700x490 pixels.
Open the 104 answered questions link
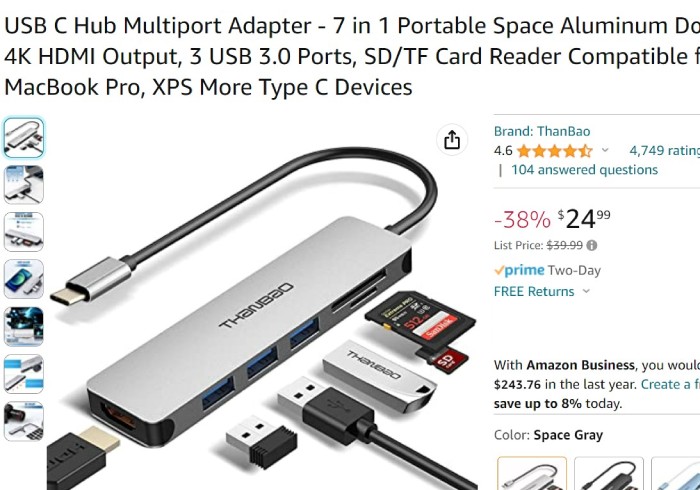[584, 170]
